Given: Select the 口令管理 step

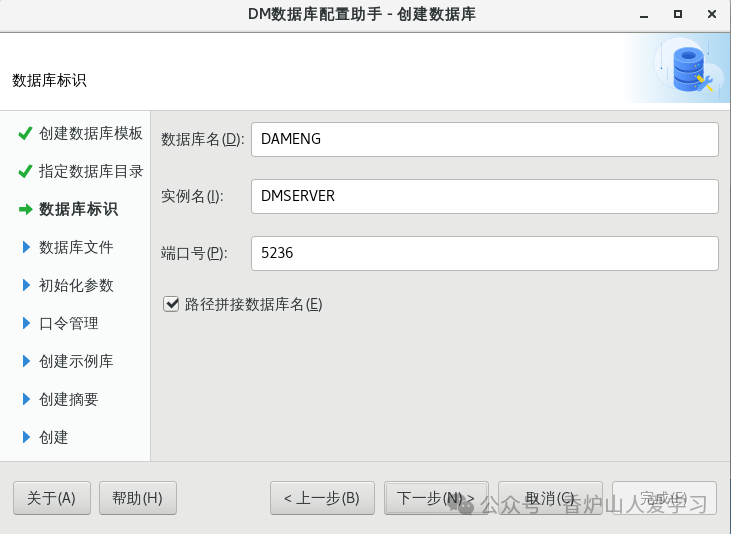Looking at the screenshot, I should coord(69,323).
